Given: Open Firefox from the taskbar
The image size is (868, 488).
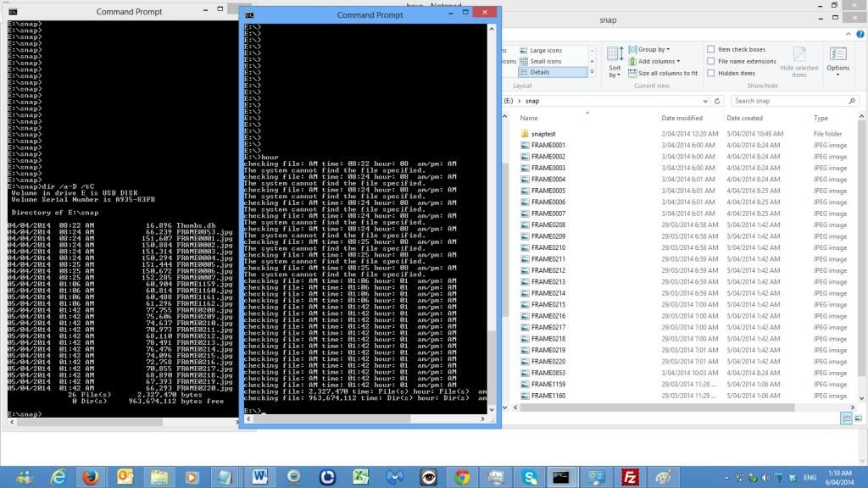Looking at the screenshot, I should (90, 477).
